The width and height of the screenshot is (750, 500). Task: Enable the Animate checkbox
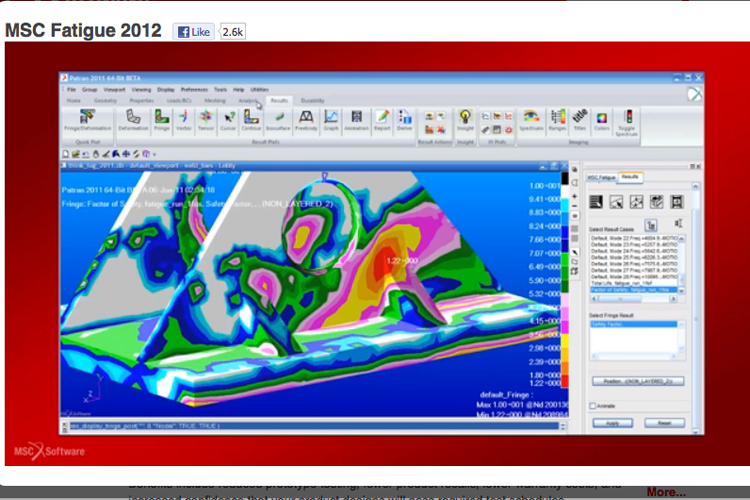592,406
